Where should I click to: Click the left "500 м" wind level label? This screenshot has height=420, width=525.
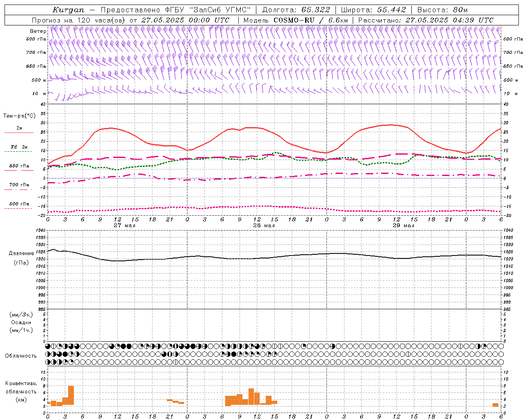[x=39, y=80]
